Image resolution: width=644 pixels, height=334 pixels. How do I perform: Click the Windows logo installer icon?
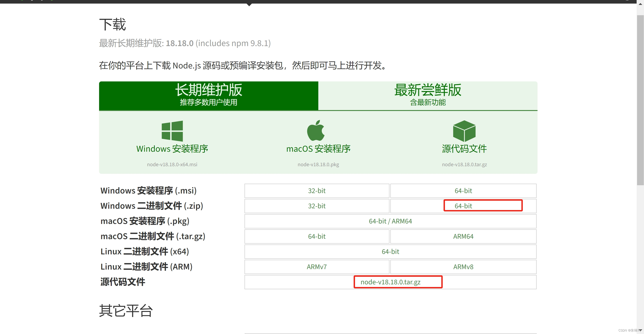(x=172, y=131)
